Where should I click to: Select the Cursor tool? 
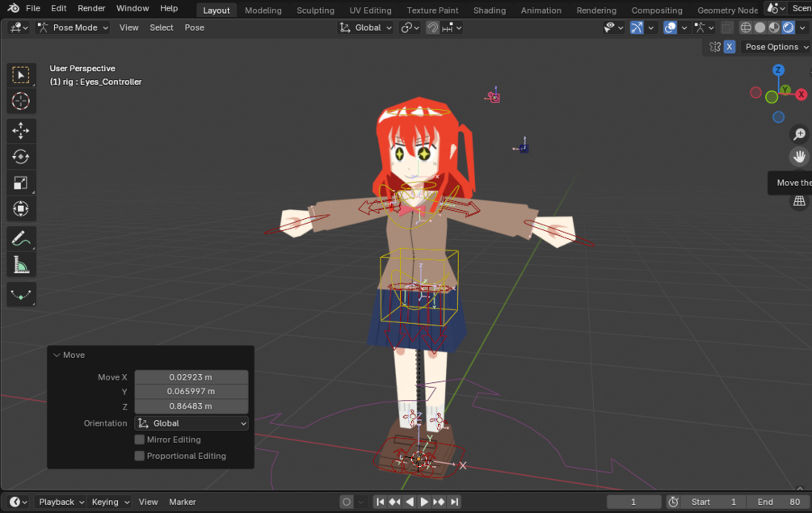pyautogui.click(x=21, y=101)
